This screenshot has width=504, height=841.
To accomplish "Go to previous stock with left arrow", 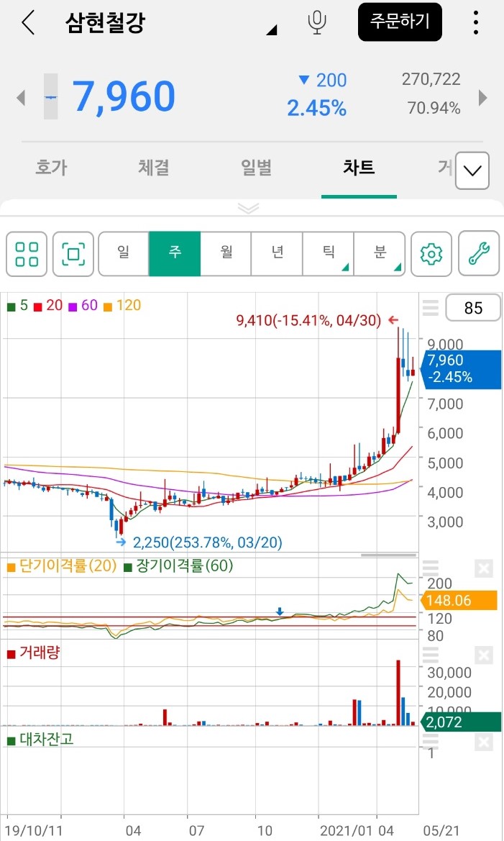I will [21, 98].
